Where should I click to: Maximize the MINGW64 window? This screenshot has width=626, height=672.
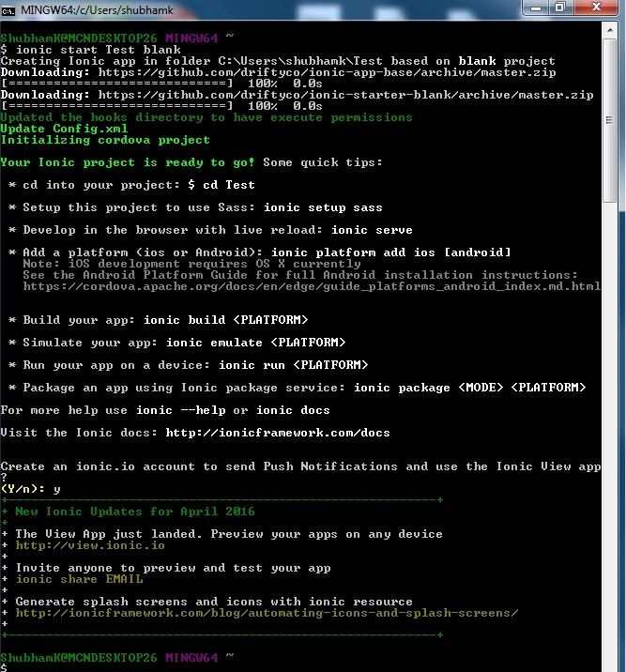coord(559,8)
